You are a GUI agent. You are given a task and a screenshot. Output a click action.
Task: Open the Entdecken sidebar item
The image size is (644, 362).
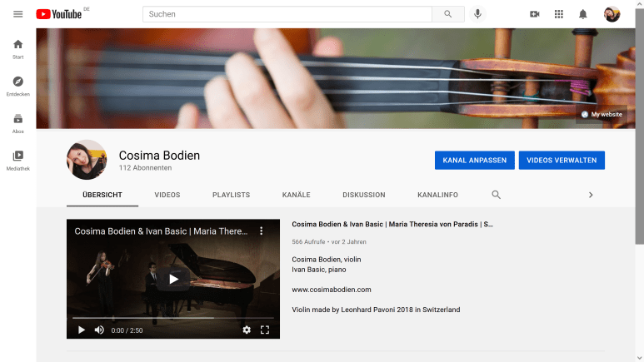17,86
